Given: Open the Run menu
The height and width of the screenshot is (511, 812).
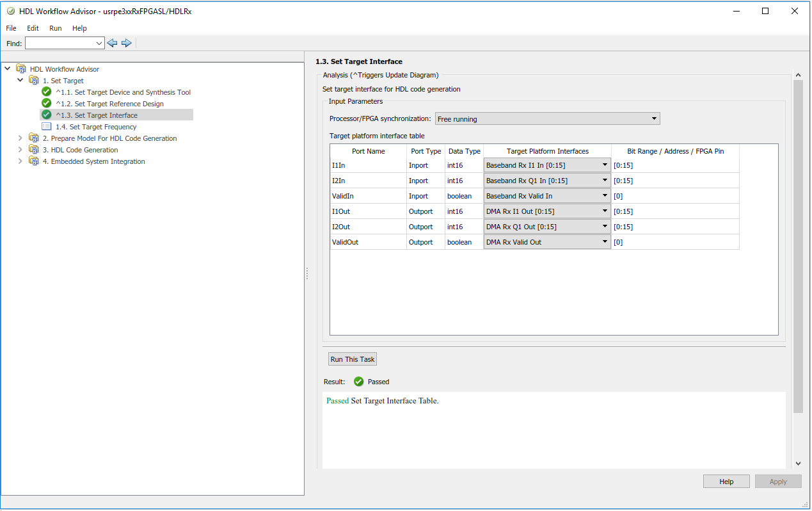Looking at the screenshot, I should (x=56, y=28).
